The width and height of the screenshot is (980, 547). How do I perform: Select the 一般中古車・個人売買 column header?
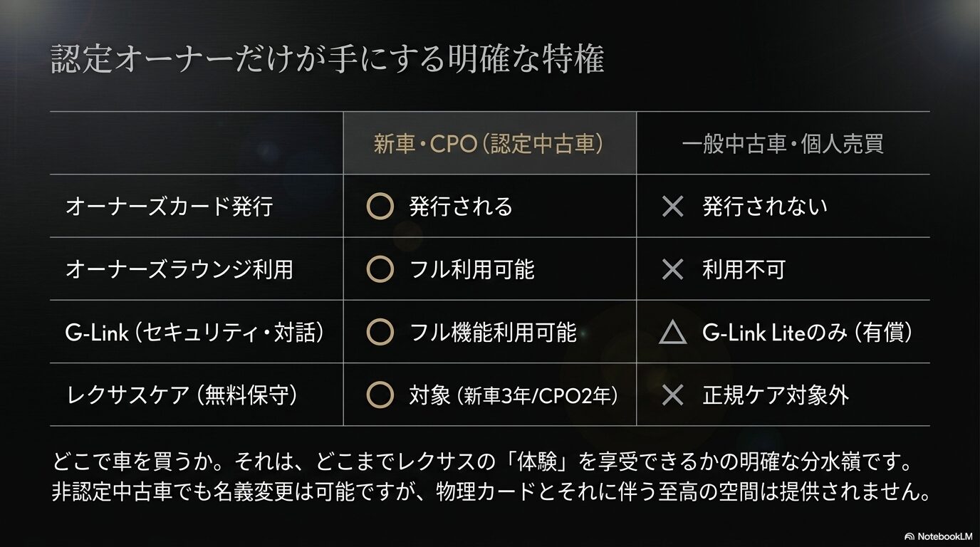coord(783,144)
